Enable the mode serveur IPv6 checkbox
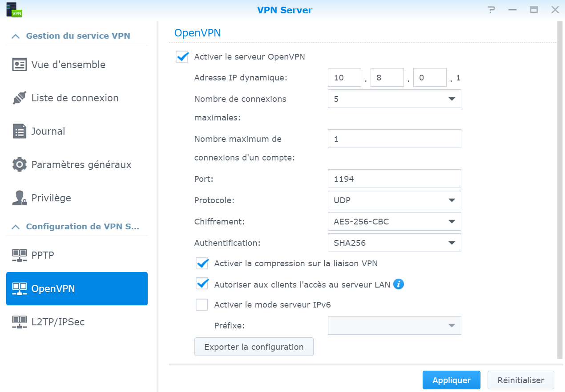 click(x=202, y=305)
